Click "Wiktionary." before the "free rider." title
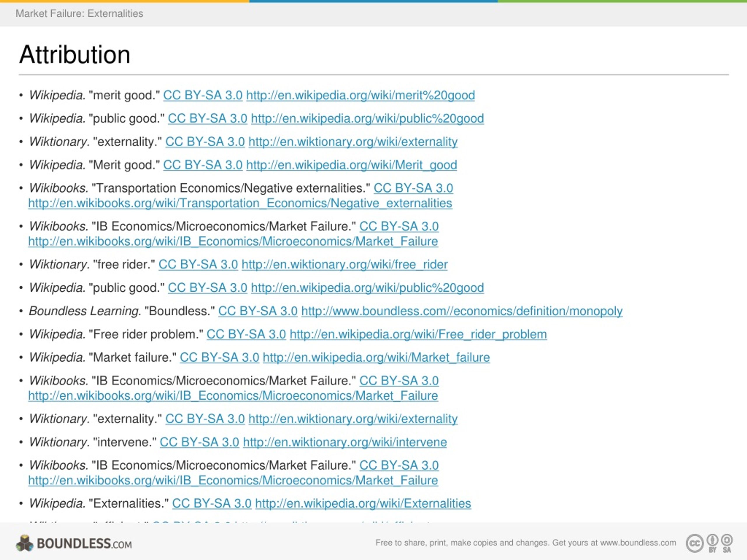 click(59, 264)
